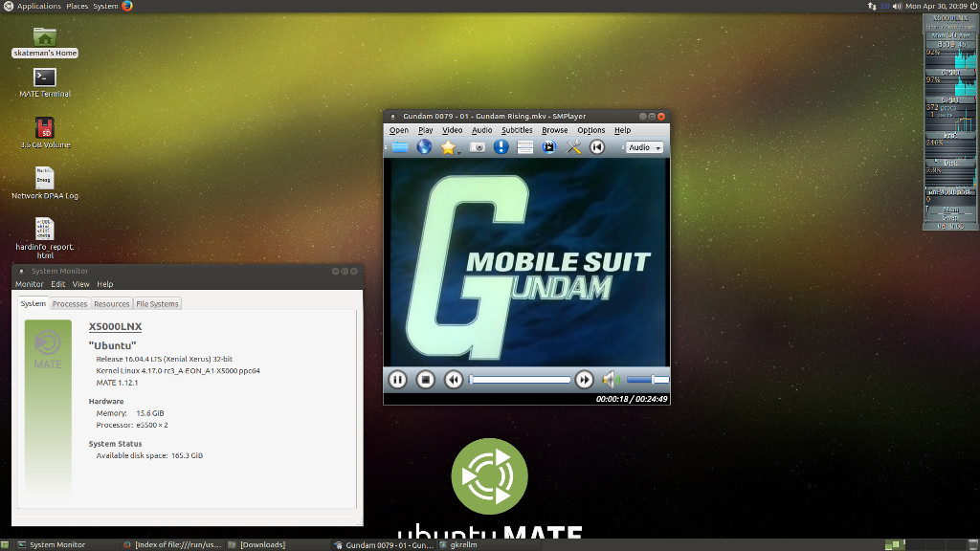980x551 pixels.
Task: Open hardinfo_report.html desktop file
Action: 44,238
